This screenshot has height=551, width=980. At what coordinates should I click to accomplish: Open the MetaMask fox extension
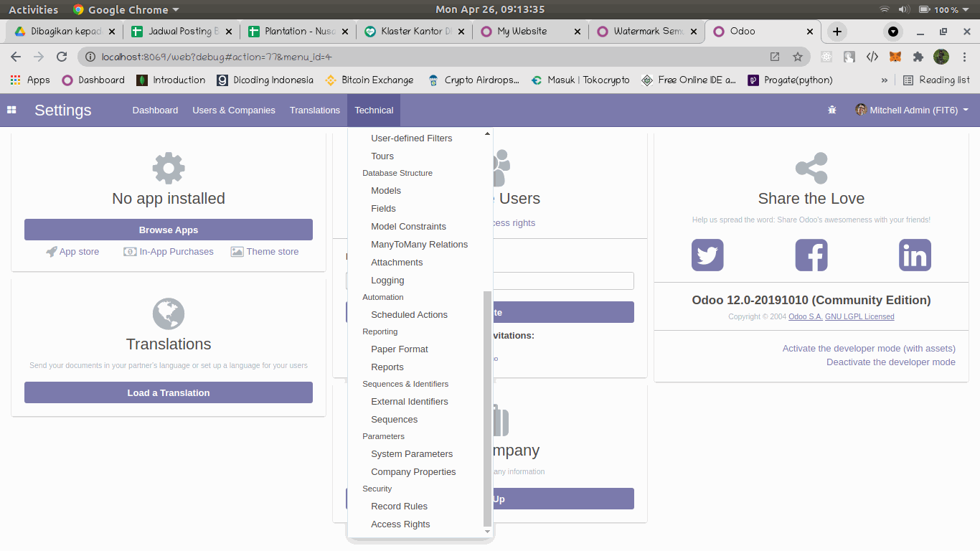tap(895, 57)
